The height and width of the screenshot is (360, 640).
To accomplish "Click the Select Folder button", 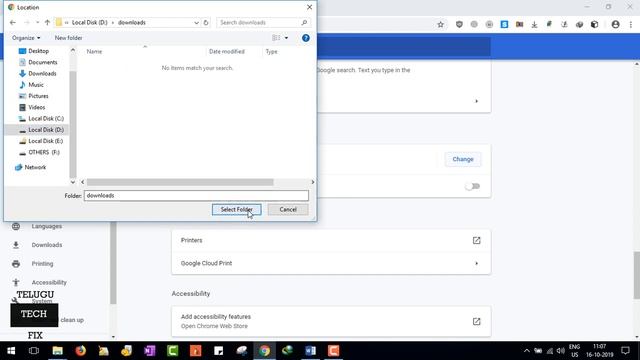I will [x=236, y=209].
